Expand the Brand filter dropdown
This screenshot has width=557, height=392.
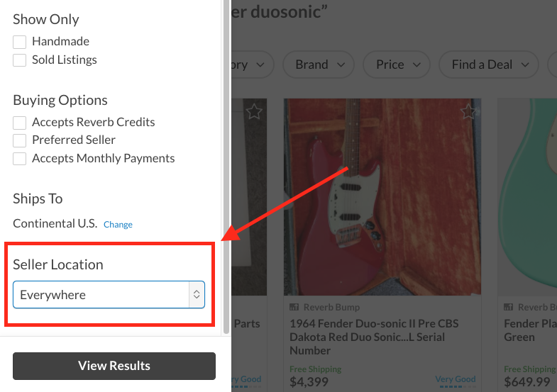tap(319, 65)
